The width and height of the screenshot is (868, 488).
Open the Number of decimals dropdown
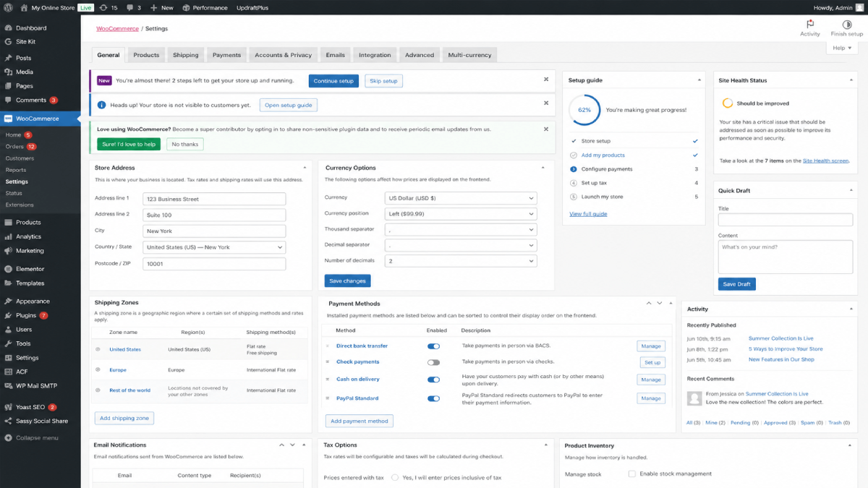pos(461,261)
